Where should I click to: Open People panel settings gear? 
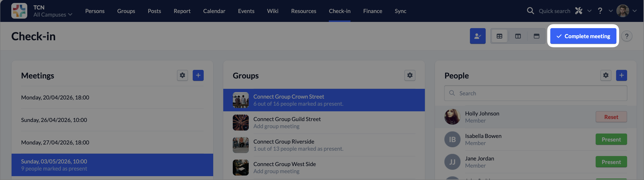coord(606,75)
